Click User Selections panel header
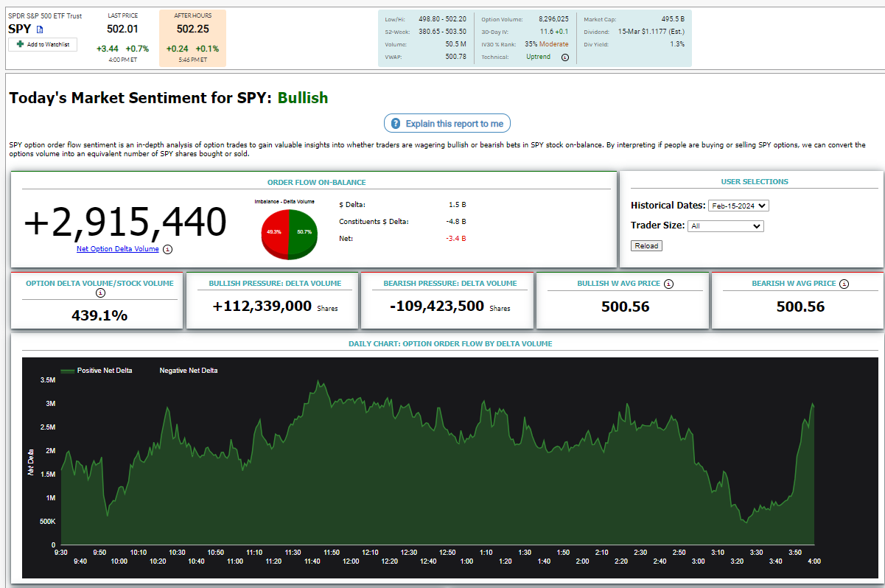Image resolution: width=885 pixels, height=588 pixels. pyautogui.click(x=754, y=182)
